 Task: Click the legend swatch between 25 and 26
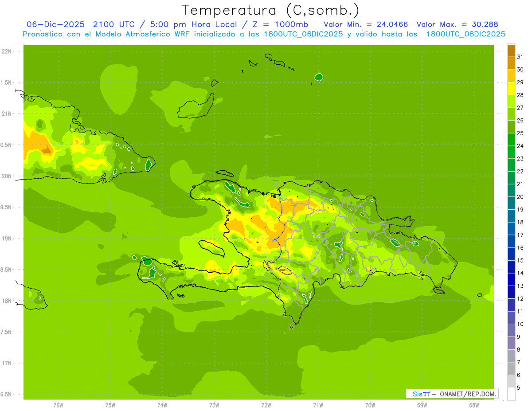click(x=511, y=127)
